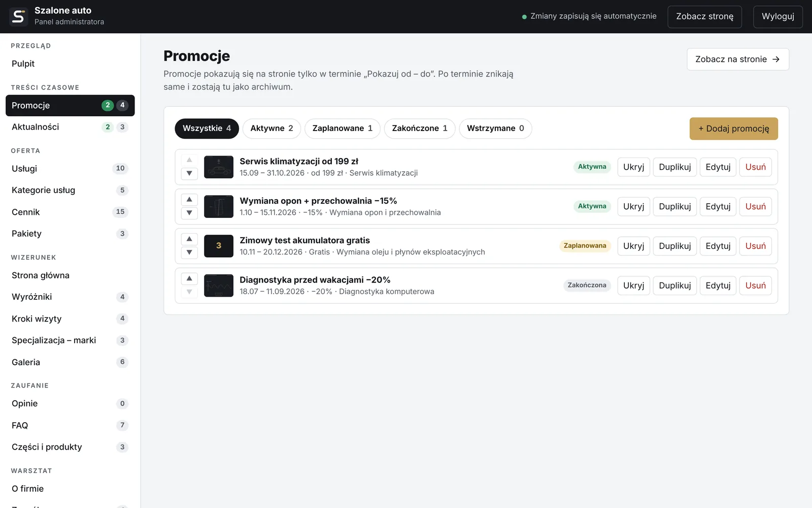Open Diagnostyka przed wakacjami thumbnail
The height and width of the screenshot is (508, 812).
[x=219, y=285]
